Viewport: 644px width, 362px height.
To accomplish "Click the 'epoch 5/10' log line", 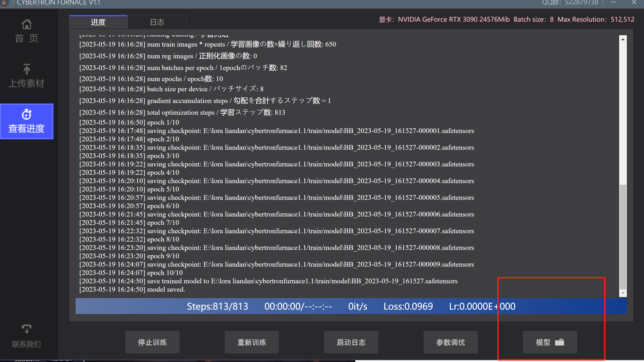I will tap(129, 189).
